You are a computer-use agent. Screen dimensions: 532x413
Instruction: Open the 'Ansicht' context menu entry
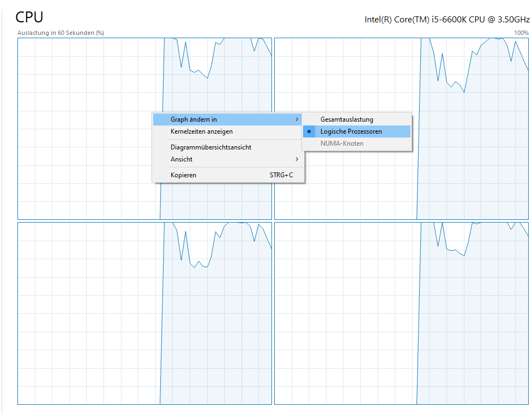point(182,159)
